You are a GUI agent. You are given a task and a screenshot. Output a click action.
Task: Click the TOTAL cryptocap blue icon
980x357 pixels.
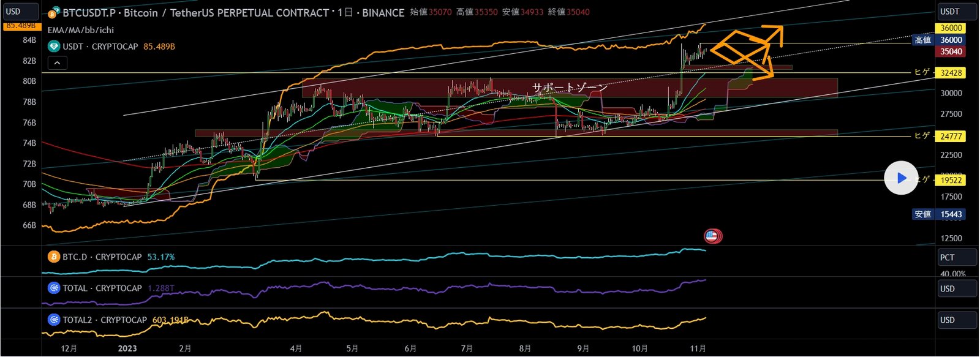(x=54, y=288)
